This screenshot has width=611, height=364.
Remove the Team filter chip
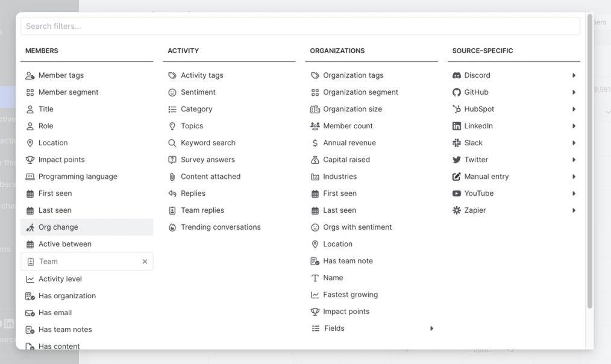coord(145,261)
